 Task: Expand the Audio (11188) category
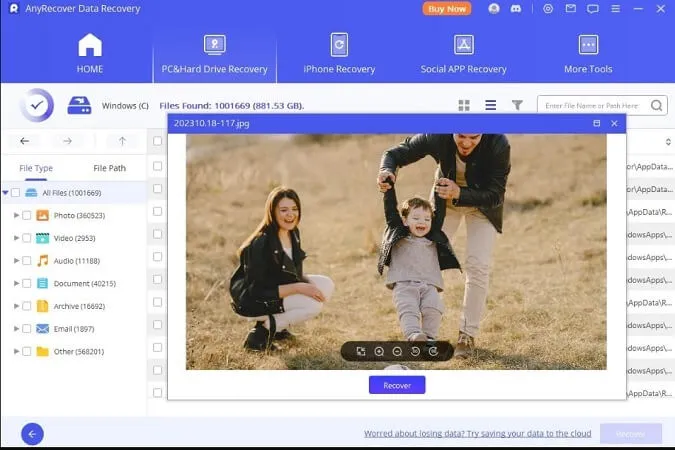[16, 261]
